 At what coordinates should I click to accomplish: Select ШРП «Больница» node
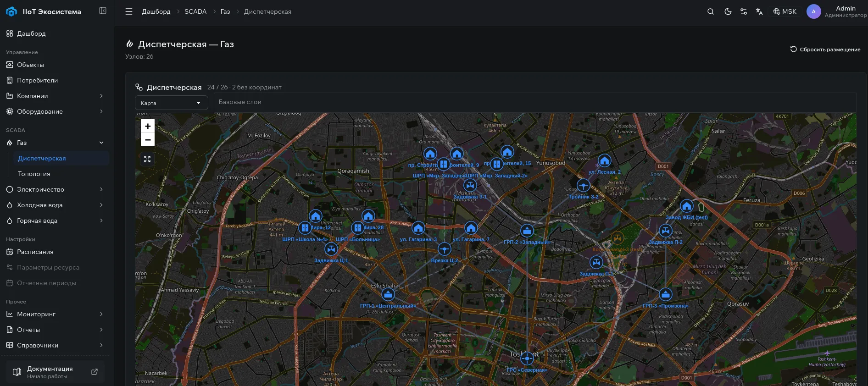pos(358,228)
